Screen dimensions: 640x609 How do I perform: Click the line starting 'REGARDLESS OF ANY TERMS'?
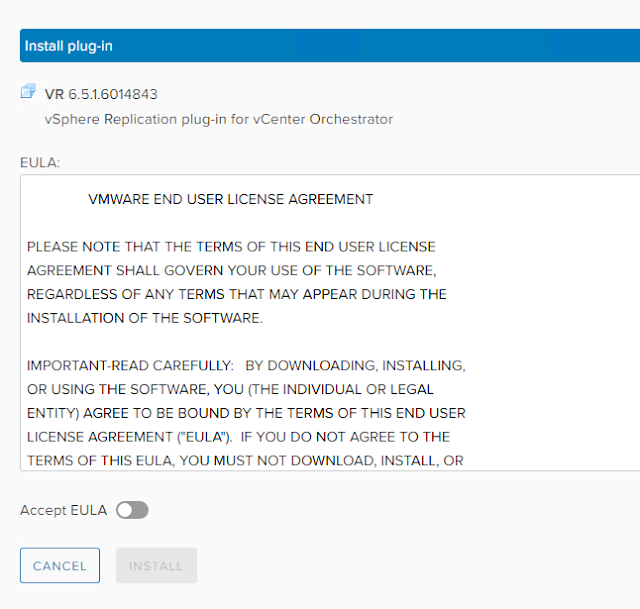(x=237, y=294)
